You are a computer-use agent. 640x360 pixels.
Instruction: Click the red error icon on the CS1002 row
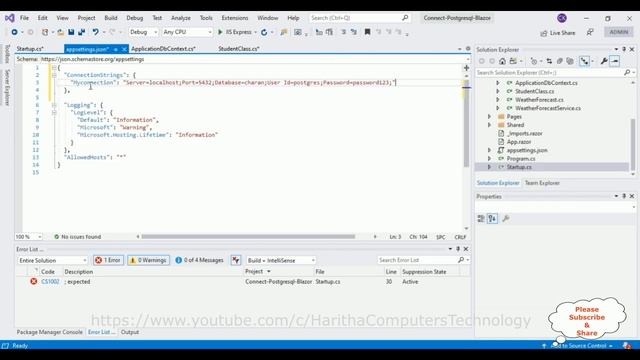click(x=34, y=282)
